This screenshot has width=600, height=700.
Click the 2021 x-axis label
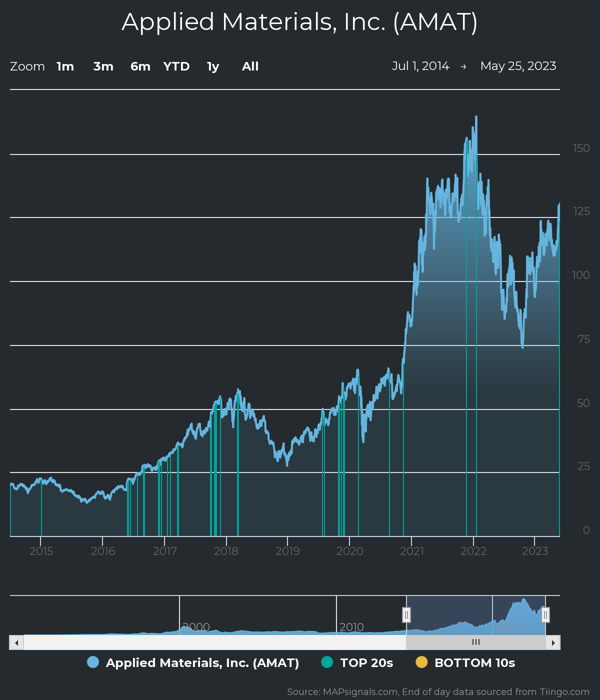click(x=411, y=551)
